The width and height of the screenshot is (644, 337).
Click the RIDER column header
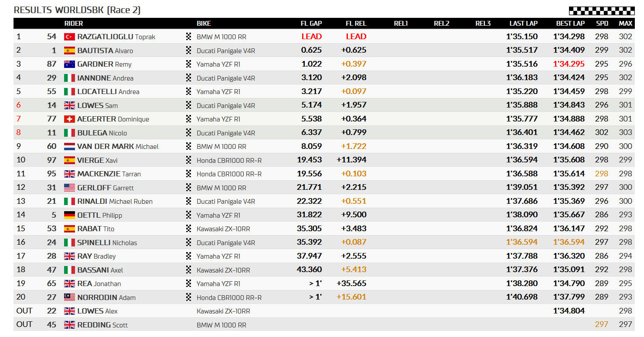tap(74, 24)
